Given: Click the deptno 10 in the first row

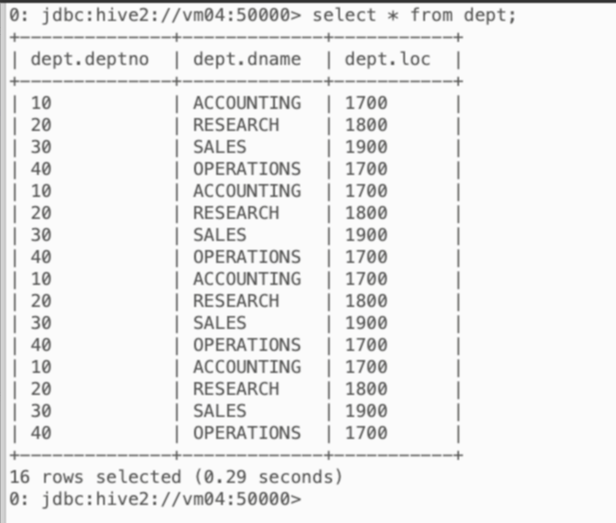Looking at the screenshot, I should point(41,103).
